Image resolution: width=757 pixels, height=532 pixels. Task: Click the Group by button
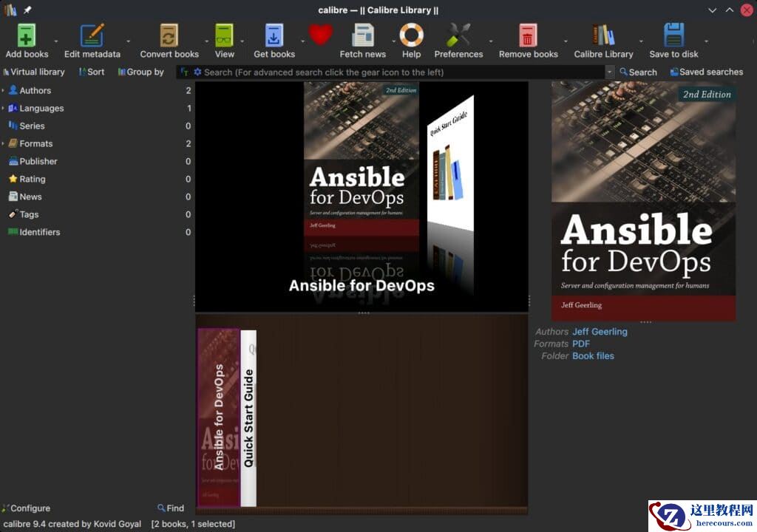point(141,72)
